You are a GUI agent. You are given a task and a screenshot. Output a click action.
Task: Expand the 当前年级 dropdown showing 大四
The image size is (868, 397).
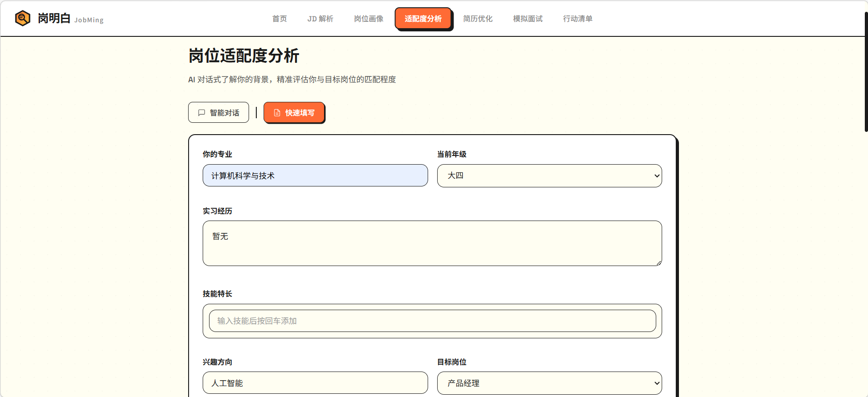tap(549, 176)
